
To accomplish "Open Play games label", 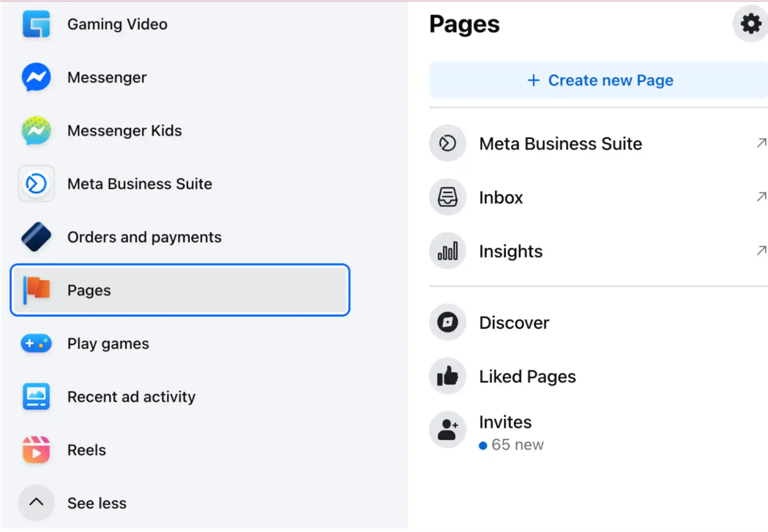I will pyautogui.click(x=108, y=343).
